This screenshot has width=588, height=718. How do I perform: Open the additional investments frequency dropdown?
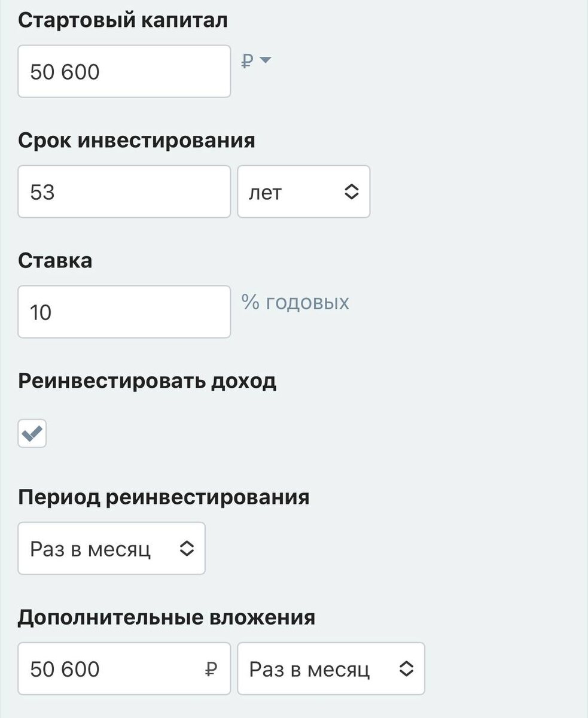[331, 669]
